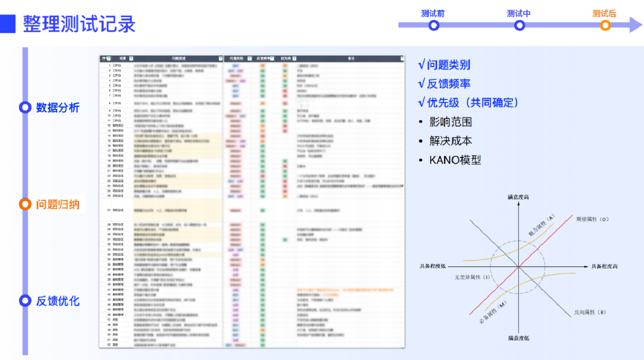This screenshot has height=360, width=644.
Task: Open the filter icon on 优先级 column header
Action: (x=294, y=58)
